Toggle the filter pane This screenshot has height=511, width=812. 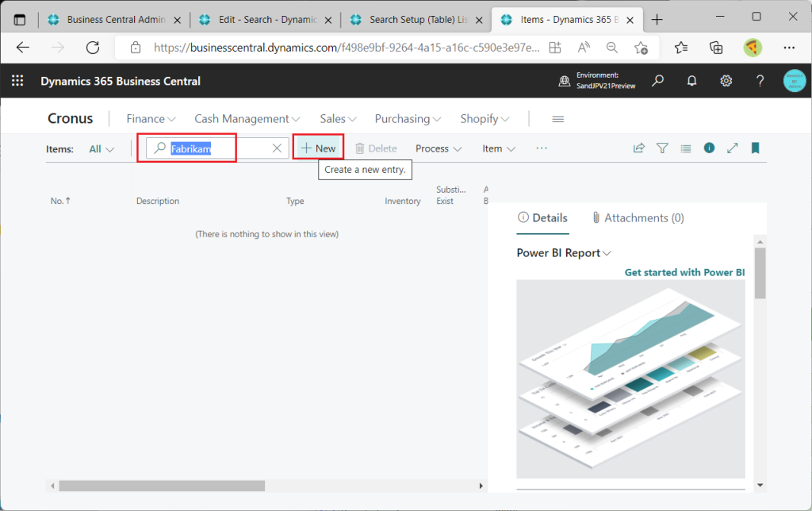662,148
